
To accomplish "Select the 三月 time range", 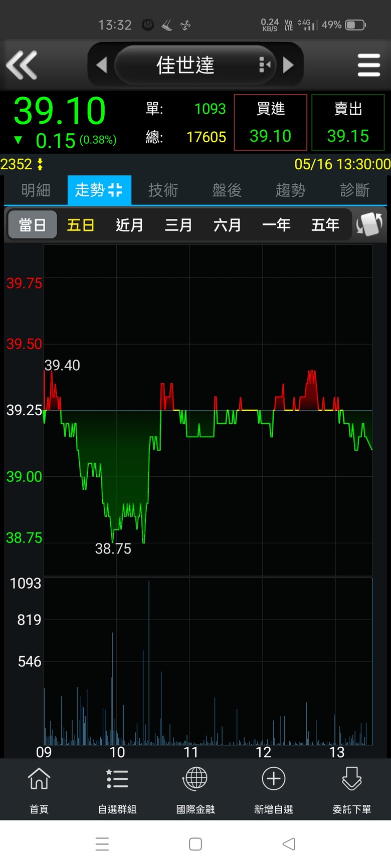I will click(178, 225).
